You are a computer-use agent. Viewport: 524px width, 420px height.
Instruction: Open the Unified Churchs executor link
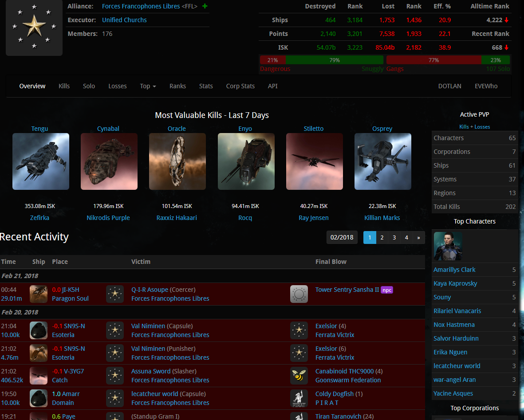(124, 20)
